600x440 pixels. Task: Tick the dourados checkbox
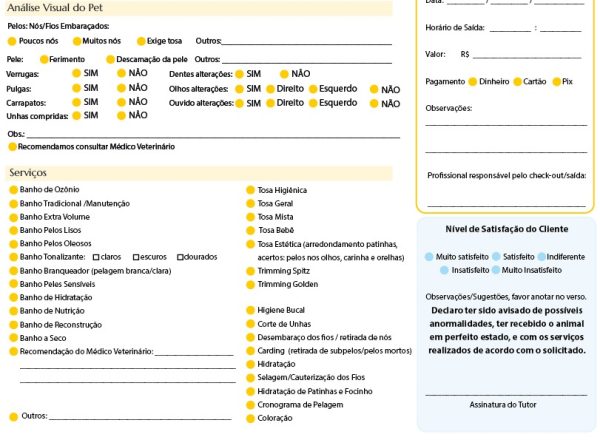180,257
